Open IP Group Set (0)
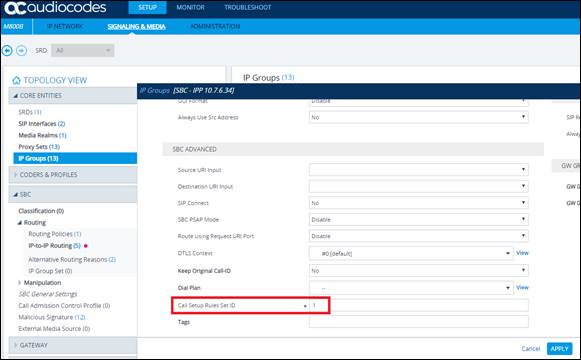Screen dimensions: 581x360 tap(50, 271)
